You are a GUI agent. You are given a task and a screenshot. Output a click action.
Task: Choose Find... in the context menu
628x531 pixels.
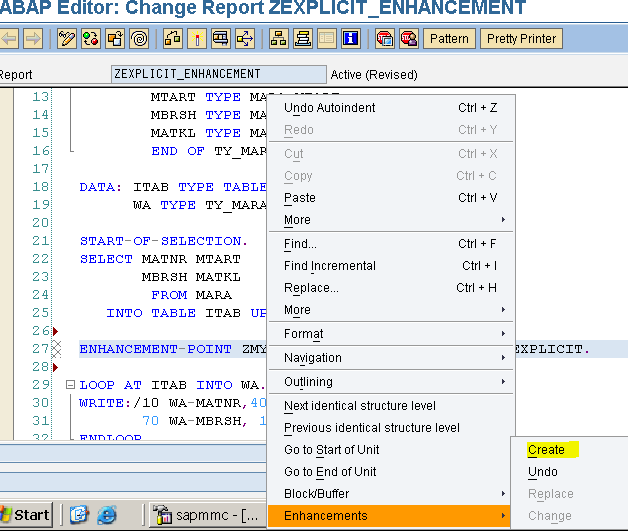pyautogui.click(x=391, y=244)
